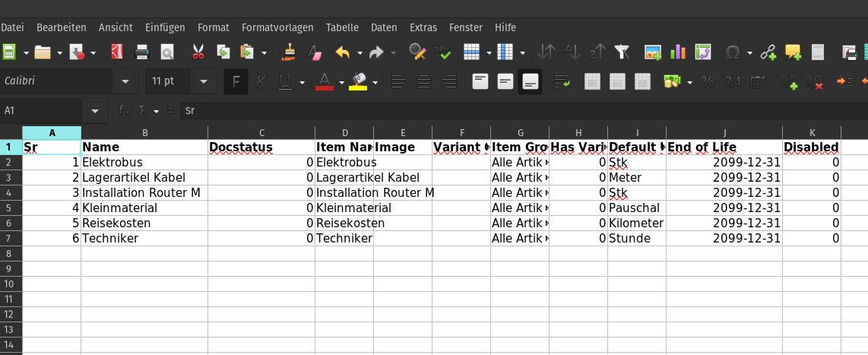Expand the 11 pt font size dropdown
The width and height of the screenshot is (868, 355).
click(x=203, y=81)
